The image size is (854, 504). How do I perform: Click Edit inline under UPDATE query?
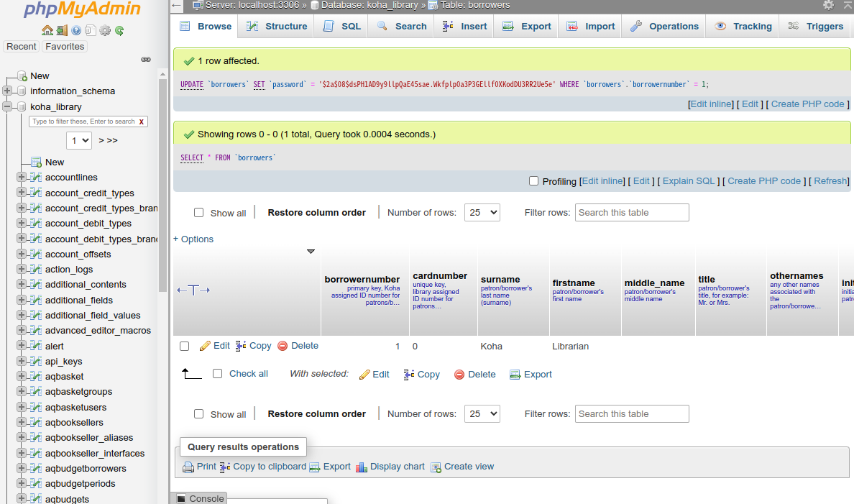pos(711,104)
